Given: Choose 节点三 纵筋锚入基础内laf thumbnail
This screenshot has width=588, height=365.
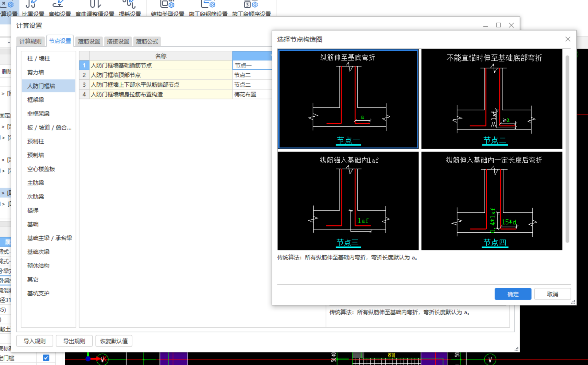Looking at the screenshot, I should pos(348,201).
